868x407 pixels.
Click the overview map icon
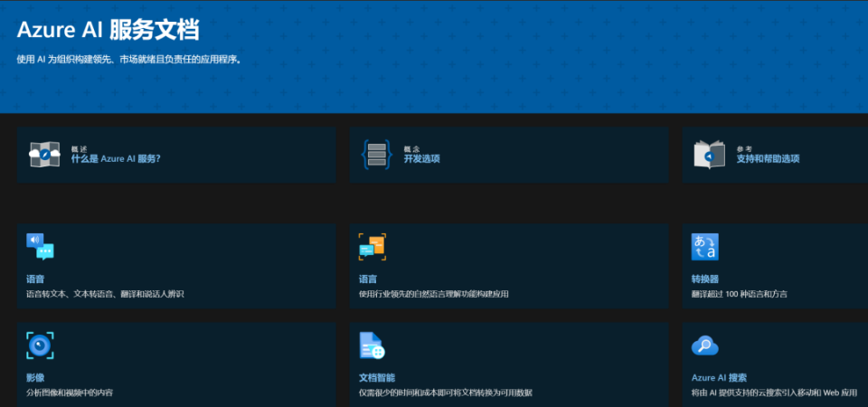point(44,155)
